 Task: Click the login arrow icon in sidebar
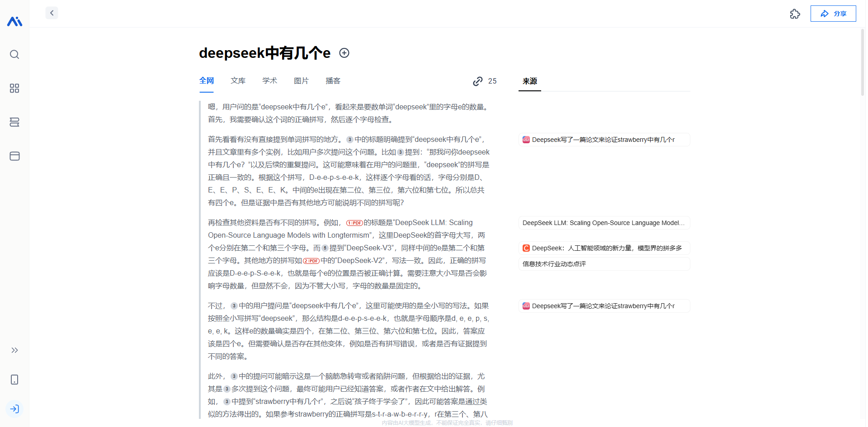(14, 409)
